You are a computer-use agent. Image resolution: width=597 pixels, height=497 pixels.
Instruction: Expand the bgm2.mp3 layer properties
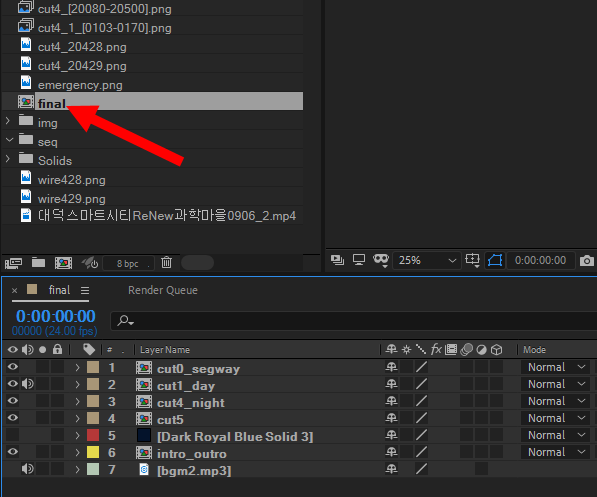(x=77, y=470)
